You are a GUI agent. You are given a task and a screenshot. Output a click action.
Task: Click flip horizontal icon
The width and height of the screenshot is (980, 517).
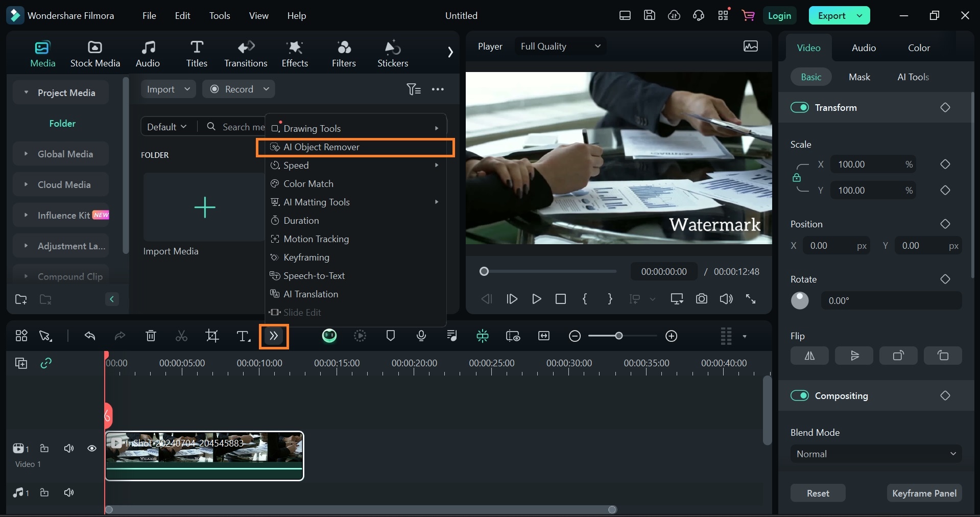point(809,356)
